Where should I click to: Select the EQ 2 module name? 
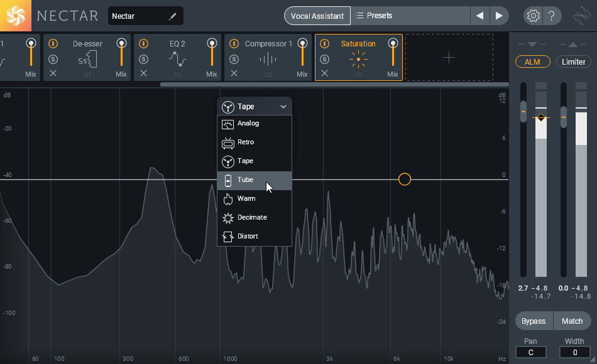(x=177, y=44)
